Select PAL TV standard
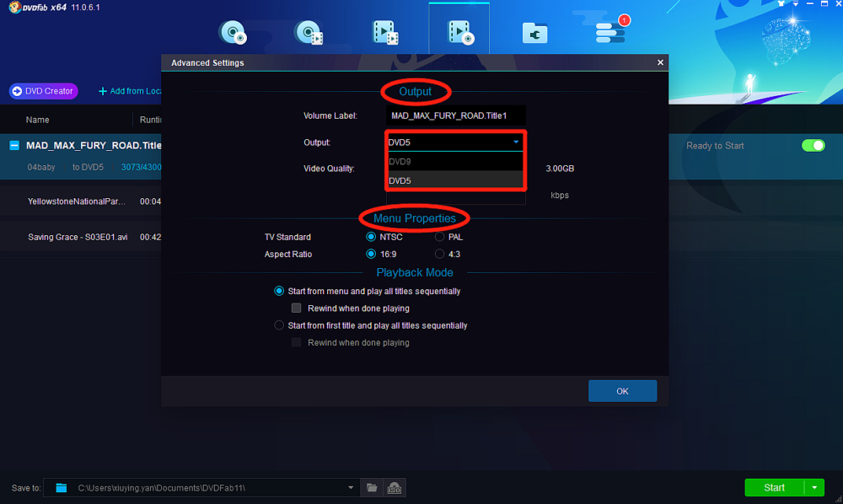Viewport: 843px width, 504px height. (x=440, y=237)
